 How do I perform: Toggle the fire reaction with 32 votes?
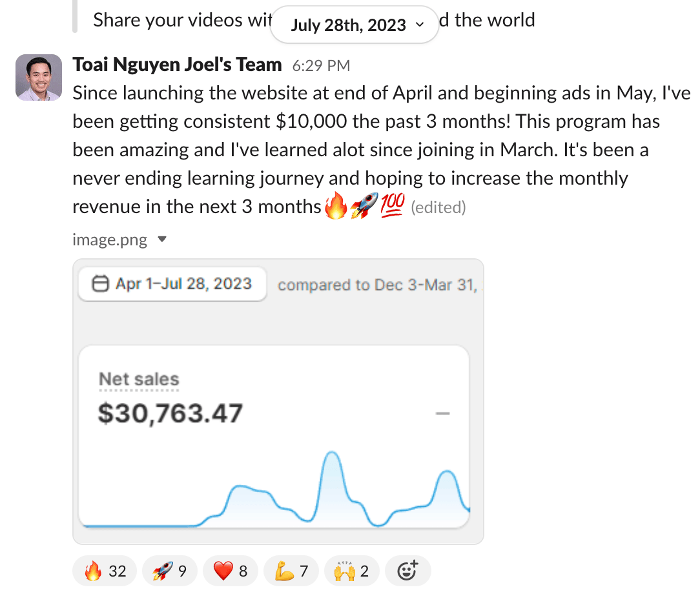click(x=105, y=571)
